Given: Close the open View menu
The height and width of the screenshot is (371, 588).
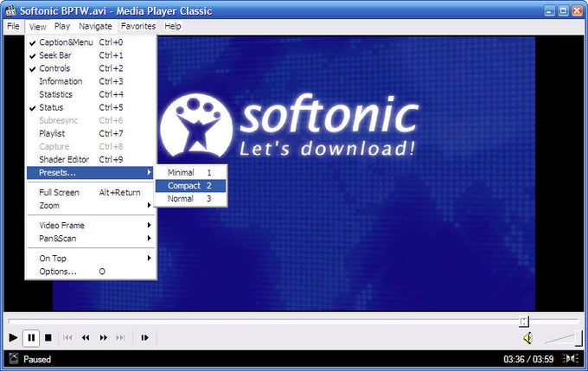Looking at the screenshot, I should click(37, 27).
